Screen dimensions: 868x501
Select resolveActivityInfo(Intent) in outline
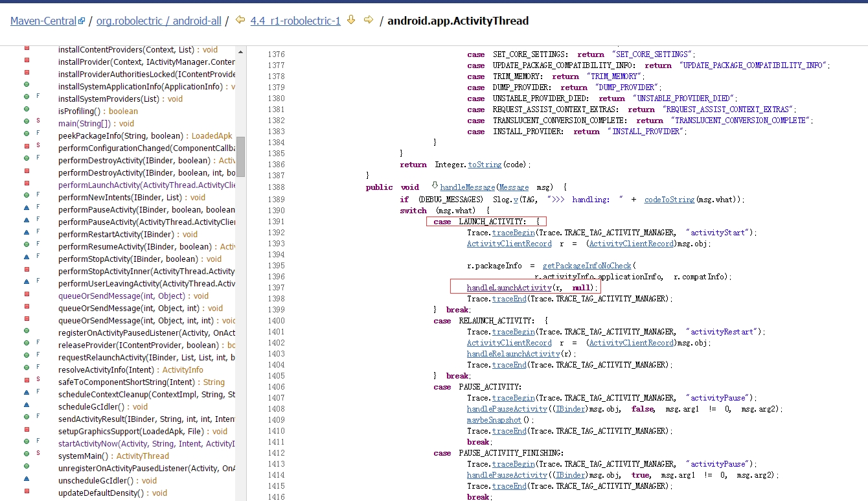click(131, 369)
